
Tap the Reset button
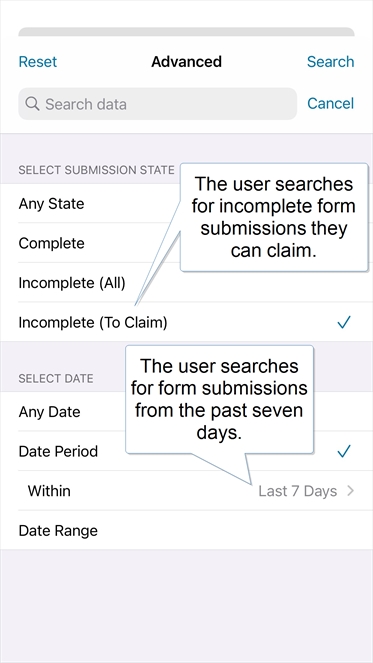38,62
